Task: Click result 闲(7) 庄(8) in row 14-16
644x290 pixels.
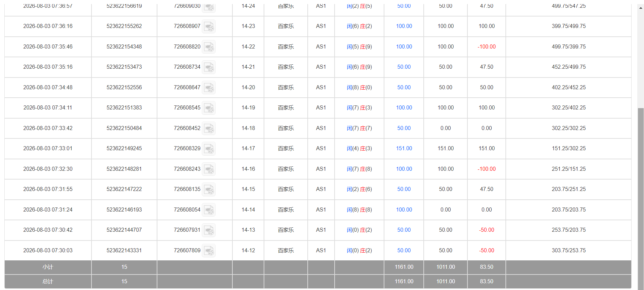Action: pyautogui.click(x=359, y=169)
